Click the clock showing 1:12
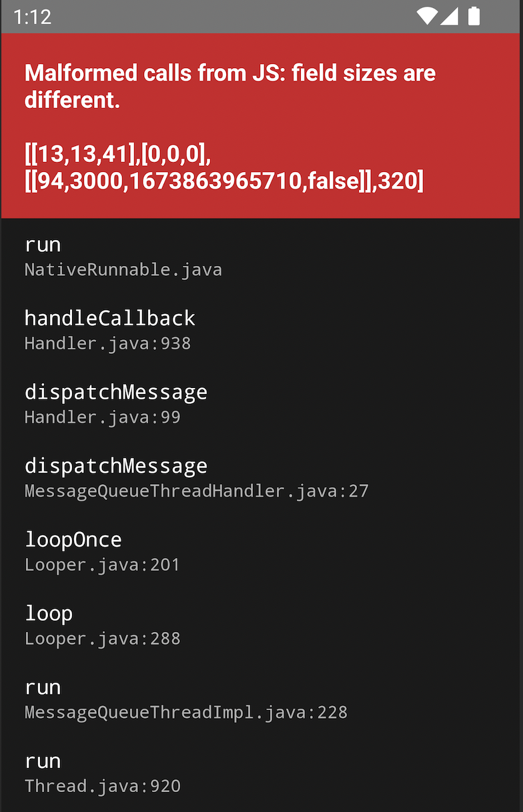 point(33,17)
